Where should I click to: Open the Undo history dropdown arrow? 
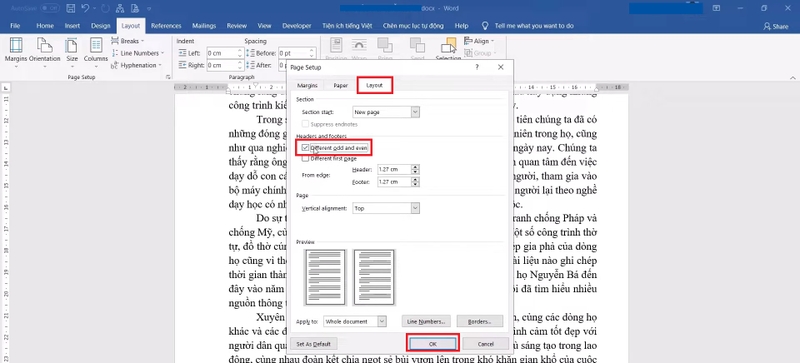95,9
